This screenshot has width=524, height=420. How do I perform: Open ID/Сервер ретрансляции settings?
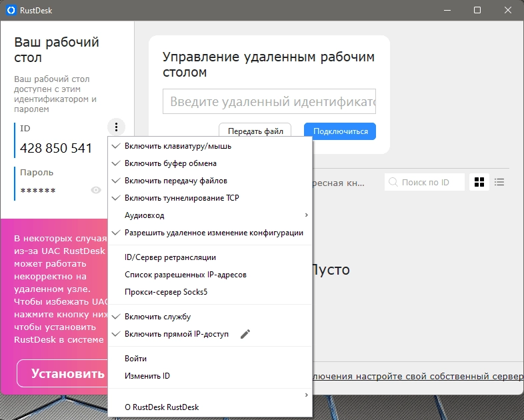[210, 257]
